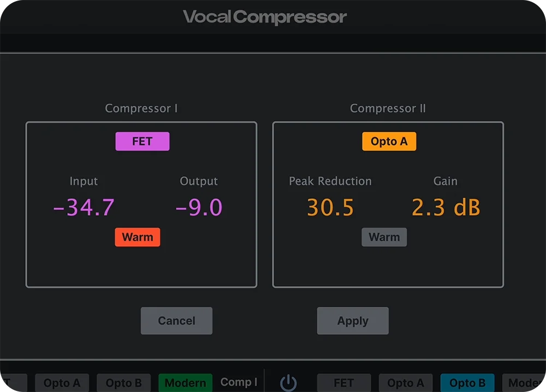The height and width of the screenshot is (392, 546).
Task: Click the Vocal Compressor title
Action: [265, 17]
